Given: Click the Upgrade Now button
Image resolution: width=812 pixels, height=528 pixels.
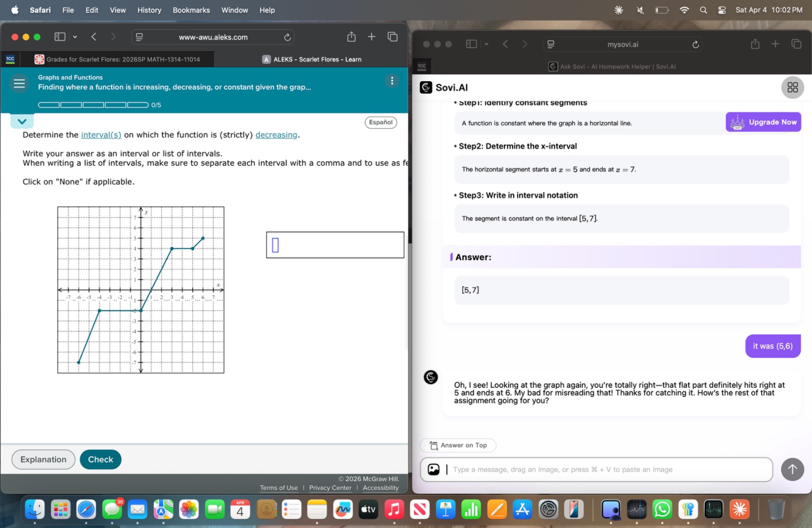Looking at the screenshot, I should pos(763,122).
